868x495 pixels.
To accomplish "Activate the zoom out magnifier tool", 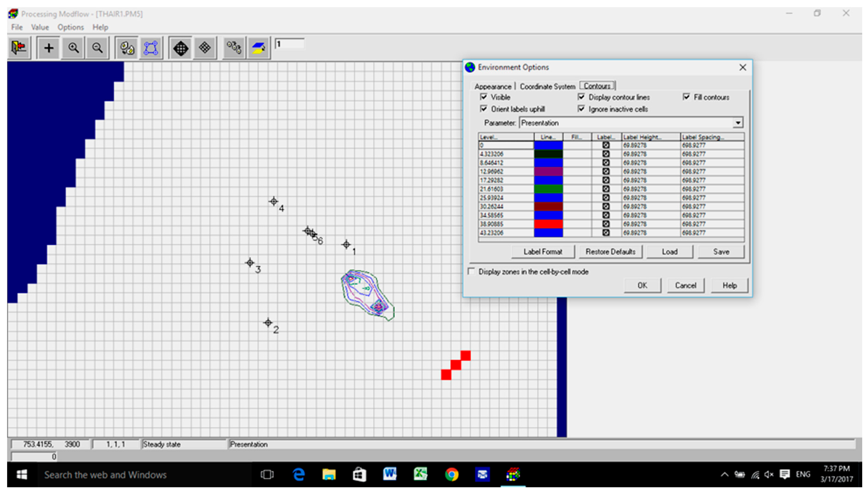I will (97, 48).
